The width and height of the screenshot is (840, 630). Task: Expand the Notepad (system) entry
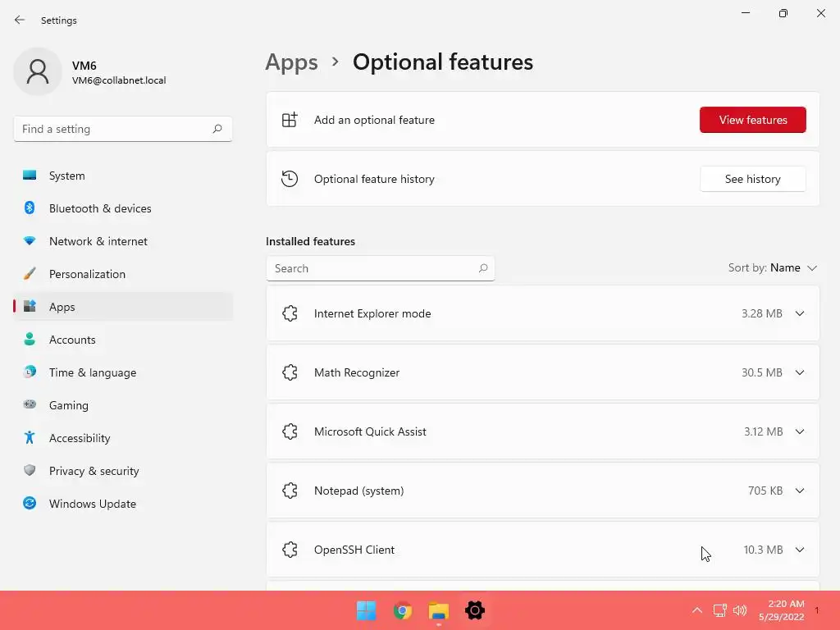[800, 491]
